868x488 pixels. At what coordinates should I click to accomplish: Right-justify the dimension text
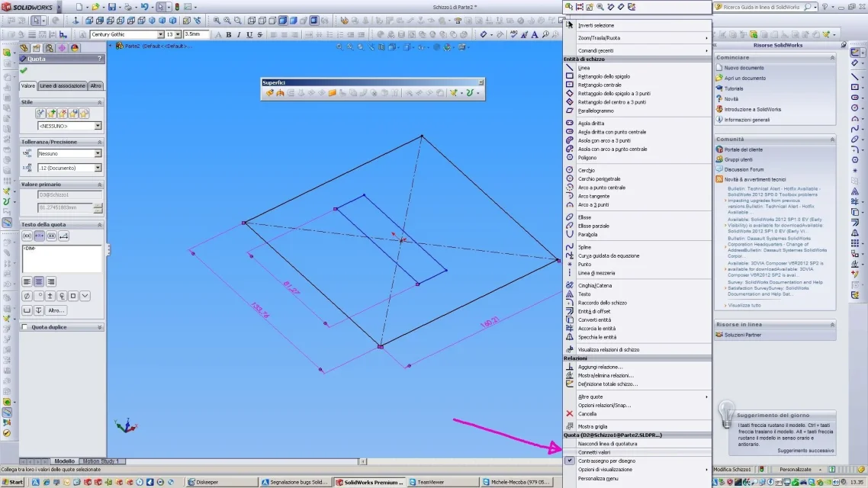pos(51,281)
